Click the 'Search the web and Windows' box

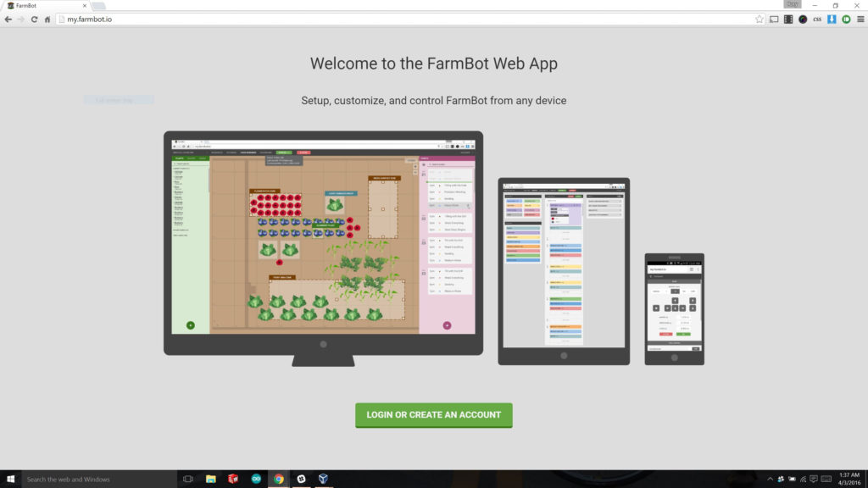pos(99,480)
